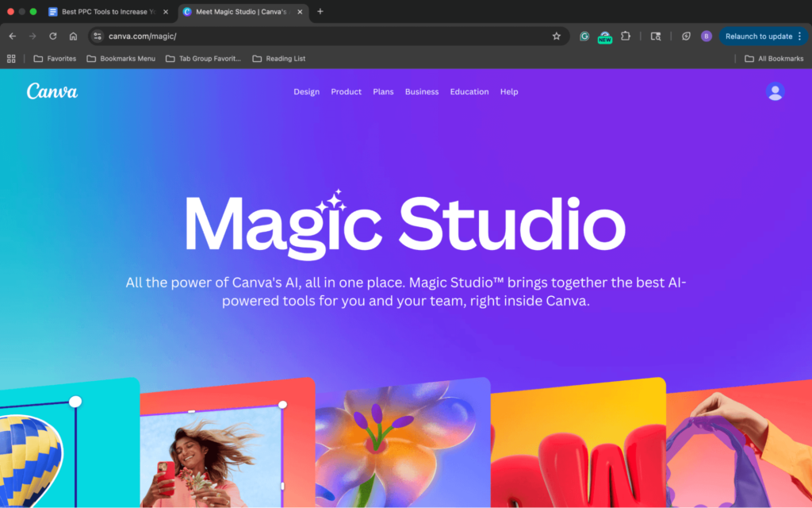Click the red balloon letters image card
This screenshot has width=812, height=508.
tap(578, 443)
